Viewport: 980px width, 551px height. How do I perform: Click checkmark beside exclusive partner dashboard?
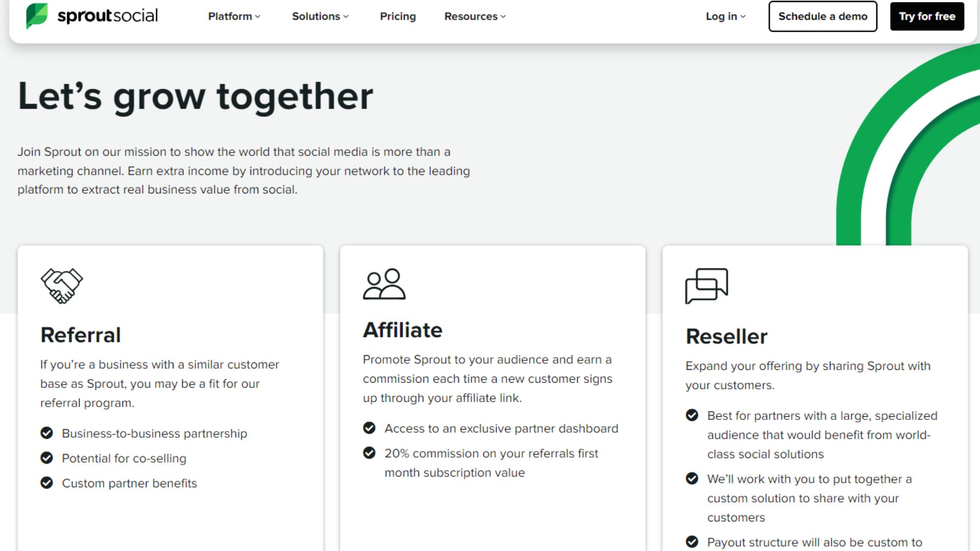[x=369, y=428]
